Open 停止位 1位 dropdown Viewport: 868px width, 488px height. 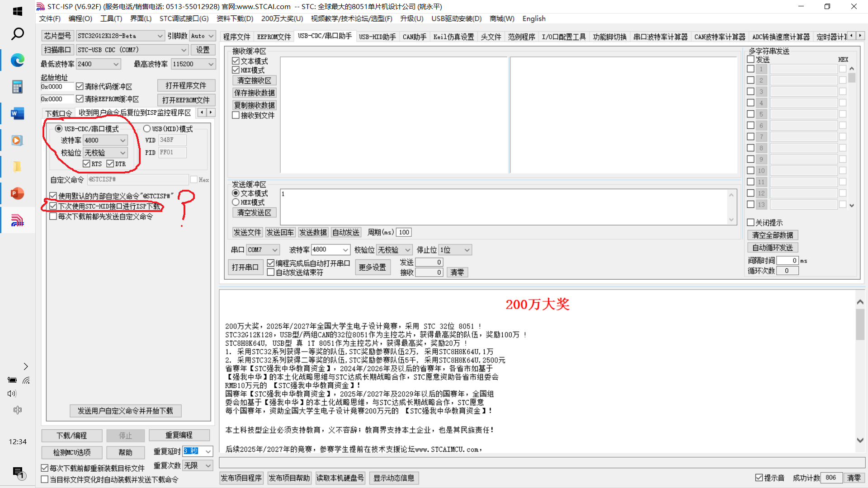tap(455, 250)
